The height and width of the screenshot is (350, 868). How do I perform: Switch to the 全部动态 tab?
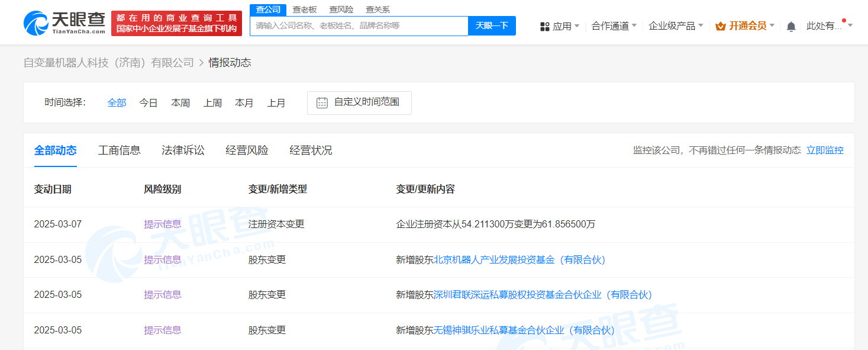click(x=56, y=150)
